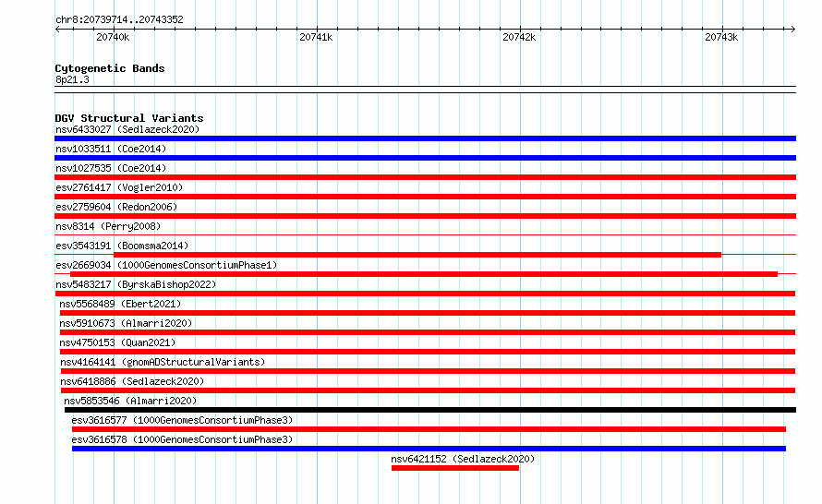Click the red bar of nsv6418886
The image size is (822, 504).
coord(428,390)
